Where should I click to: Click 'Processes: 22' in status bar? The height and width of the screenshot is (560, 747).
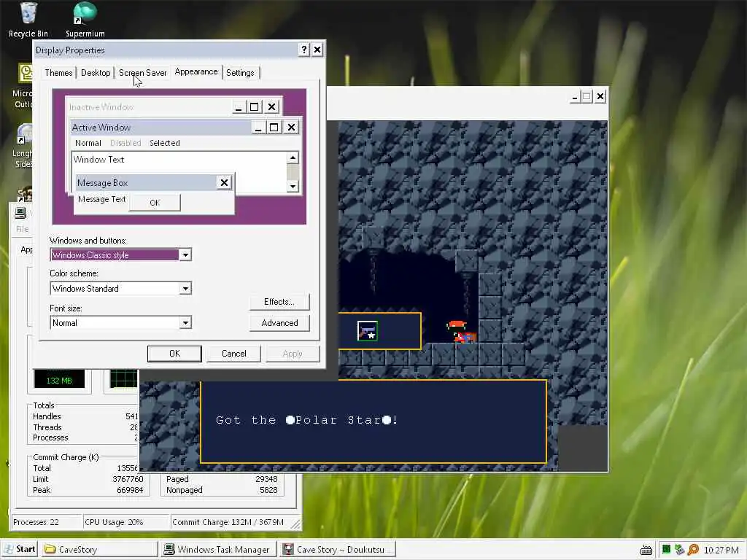36,522
